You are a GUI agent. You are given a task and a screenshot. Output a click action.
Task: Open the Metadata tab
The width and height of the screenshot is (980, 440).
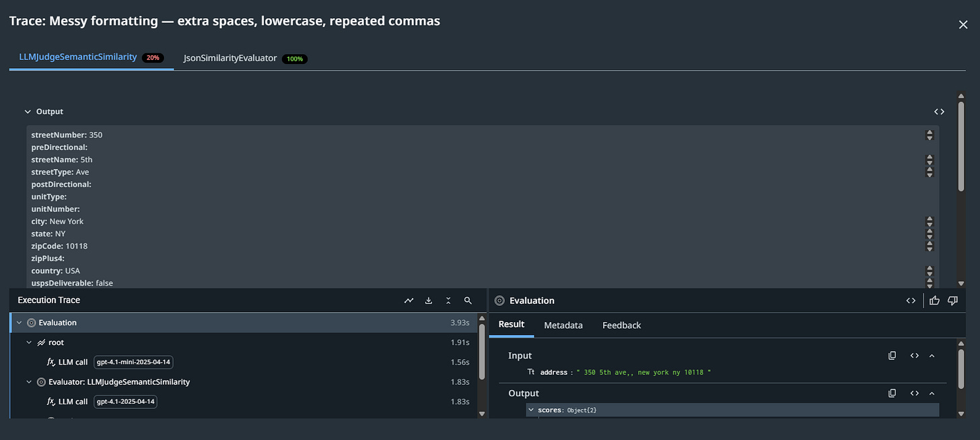coord(563,325)
